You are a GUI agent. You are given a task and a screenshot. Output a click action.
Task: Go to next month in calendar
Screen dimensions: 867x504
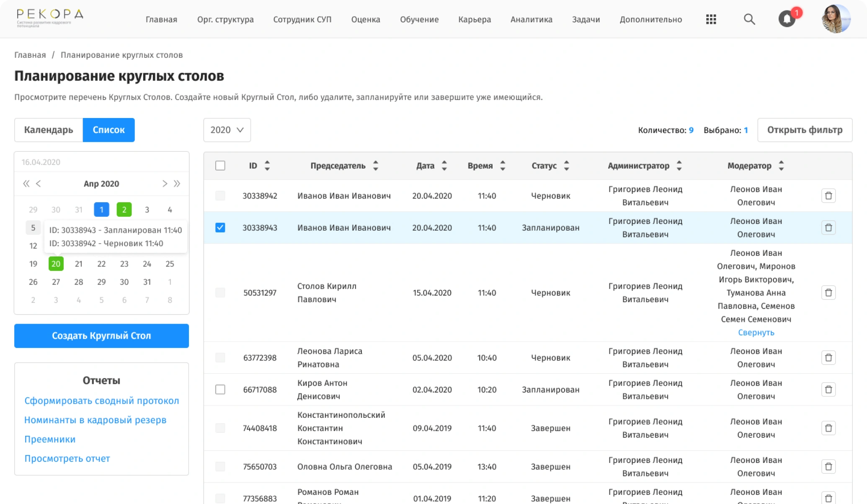pyautogui.click(x=165, y=184)
